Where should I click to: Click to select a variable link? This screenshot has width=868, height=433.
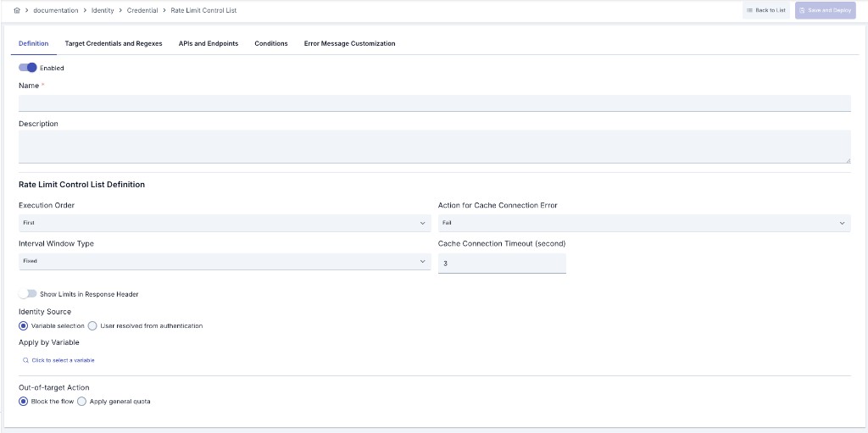[63, 360]
